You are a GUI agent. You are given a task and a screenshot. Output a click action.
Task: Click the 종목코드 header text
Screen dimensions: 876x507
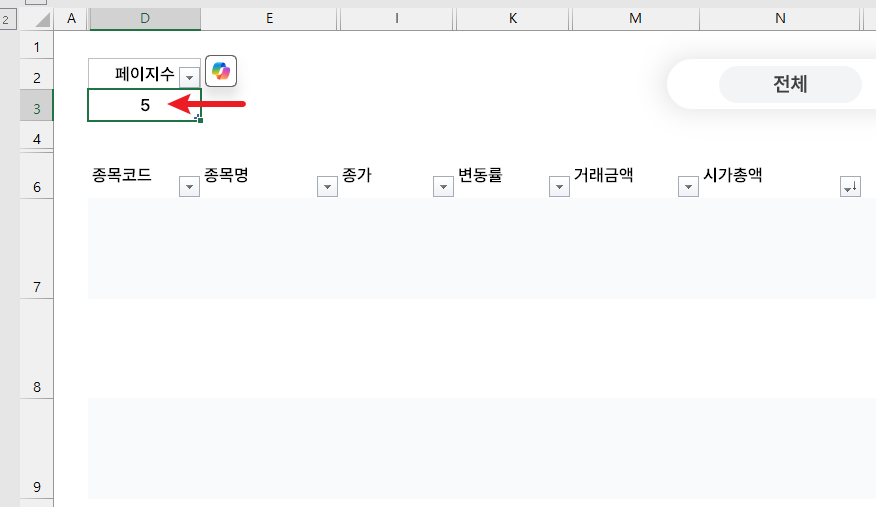click(122, 175)
